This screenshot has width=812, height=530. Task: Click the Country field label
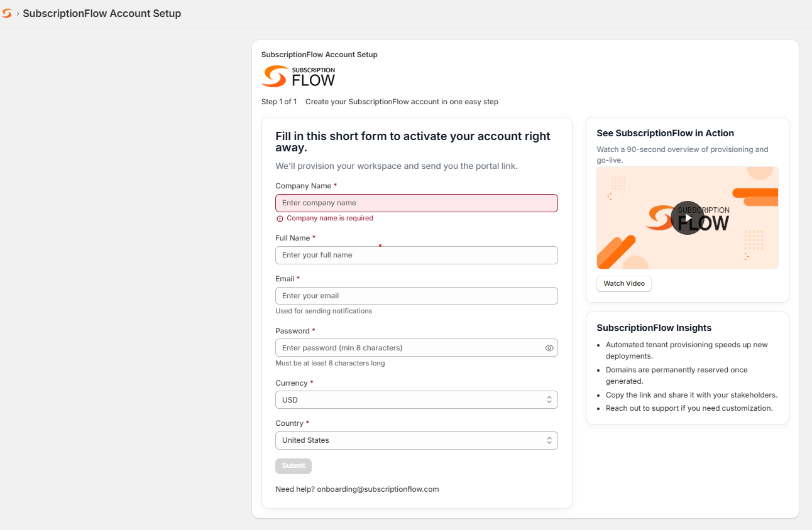[290, 423]
